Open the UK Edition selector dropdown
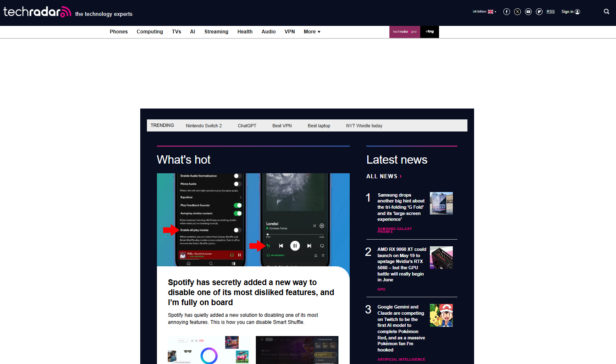Screen dimensions: 616x364 pos(485,12)
